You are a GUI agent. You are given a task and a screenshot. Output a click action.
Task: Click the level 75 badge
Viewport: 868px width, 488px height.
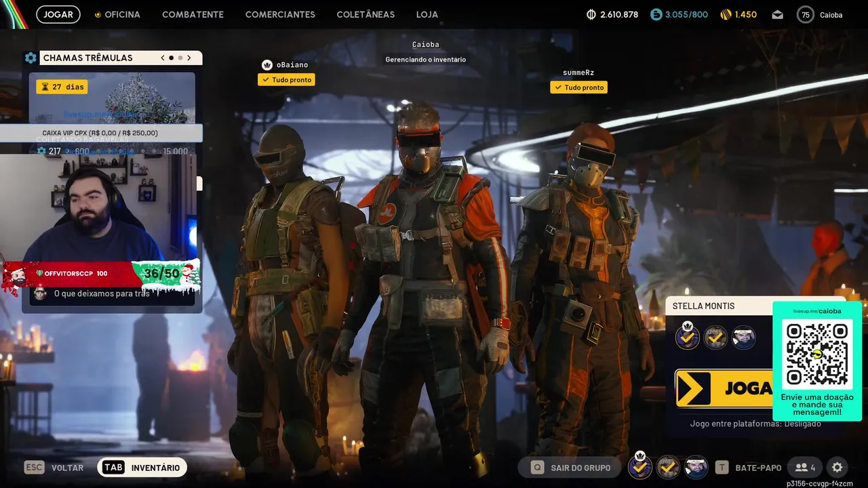[x=805, y=14]
